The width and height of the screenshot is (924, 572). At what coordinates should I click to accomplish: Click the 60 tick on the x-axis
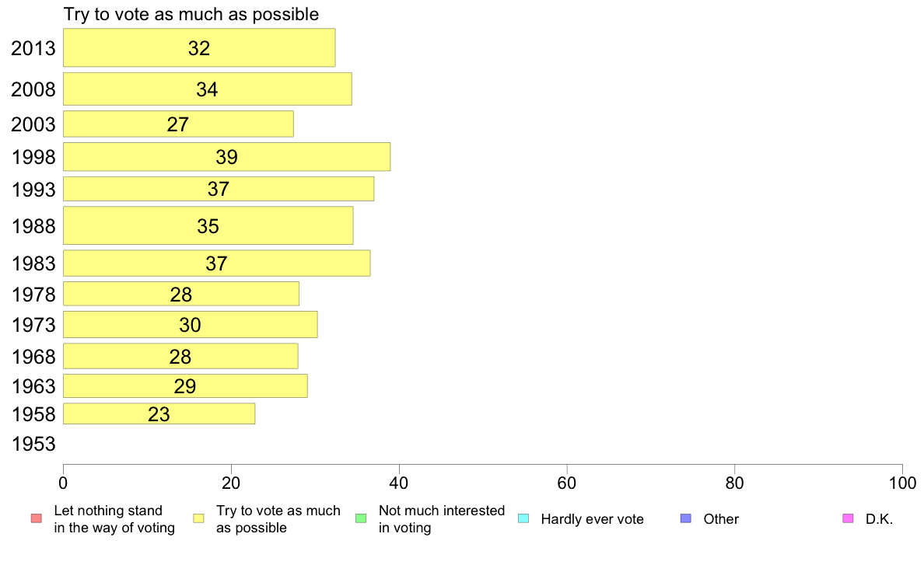pyautogui.click(x=567, y=483)
